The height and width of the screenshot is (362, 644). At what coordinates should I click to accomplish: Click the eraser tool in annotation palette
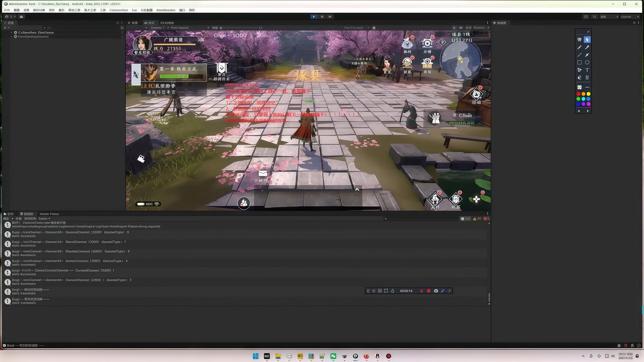[579, 78]
